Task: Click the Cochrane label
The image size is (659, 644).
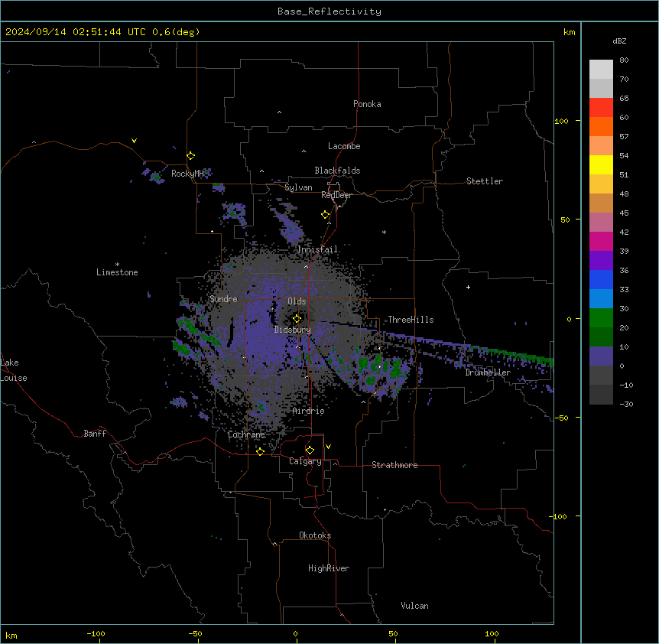Action: tap(246, 434)
